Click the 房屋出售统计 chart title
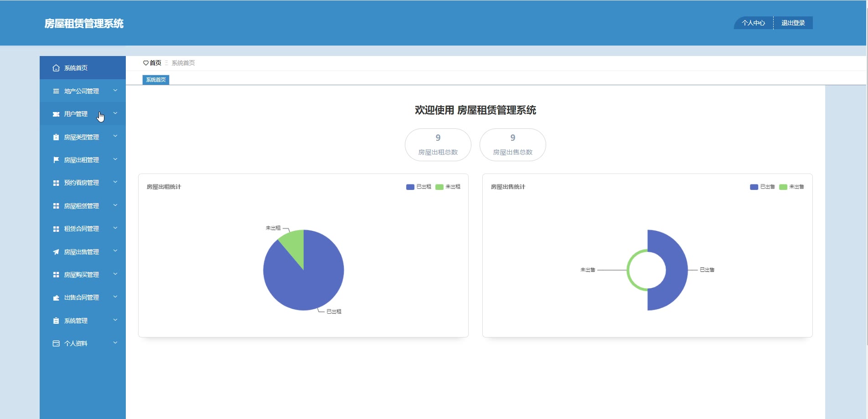Viewport: 868px width, 419px height. (508, 187)
